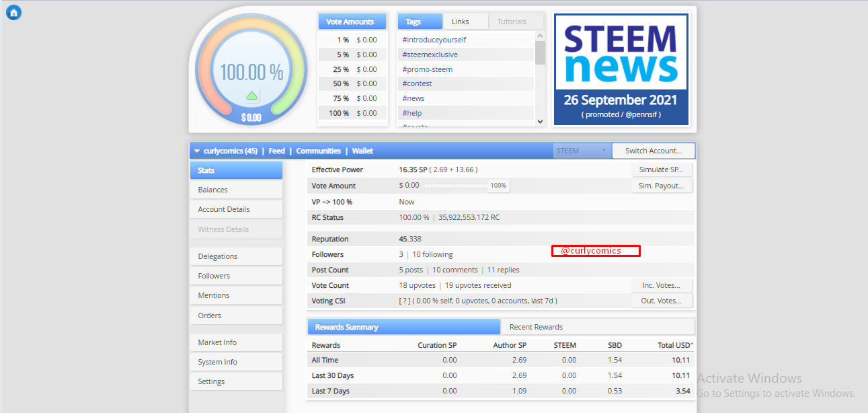Click the 11 replies count
The image size is (868, 413).
click(503, 270)
